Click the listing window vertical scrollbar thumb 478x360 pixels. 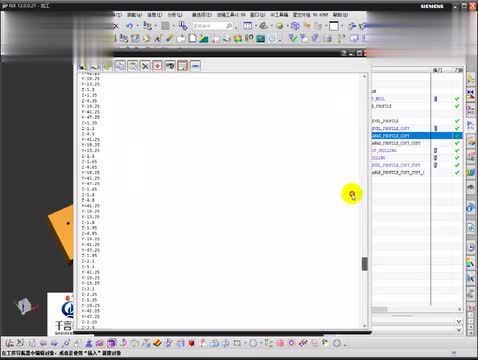click(x=364, y=264)
